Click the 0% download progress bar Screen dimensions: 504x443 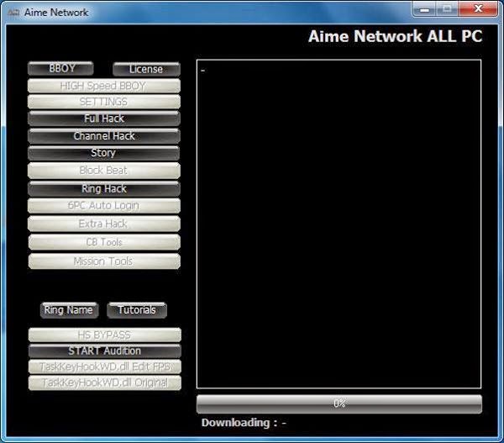point(339,403)
